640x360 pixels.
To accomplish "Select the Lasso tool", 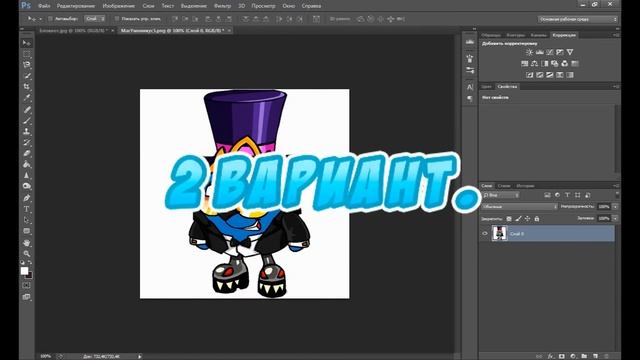I will (x=27, y=64).
